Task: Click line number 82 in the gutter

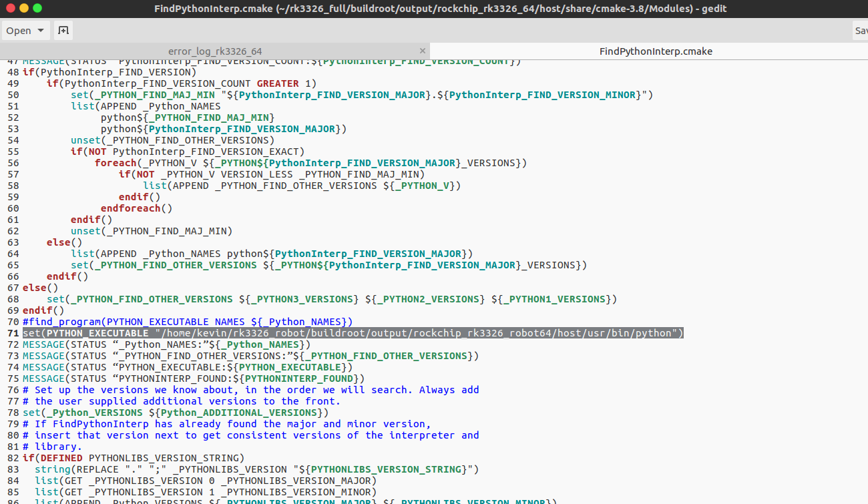Action: coord(13,458)
